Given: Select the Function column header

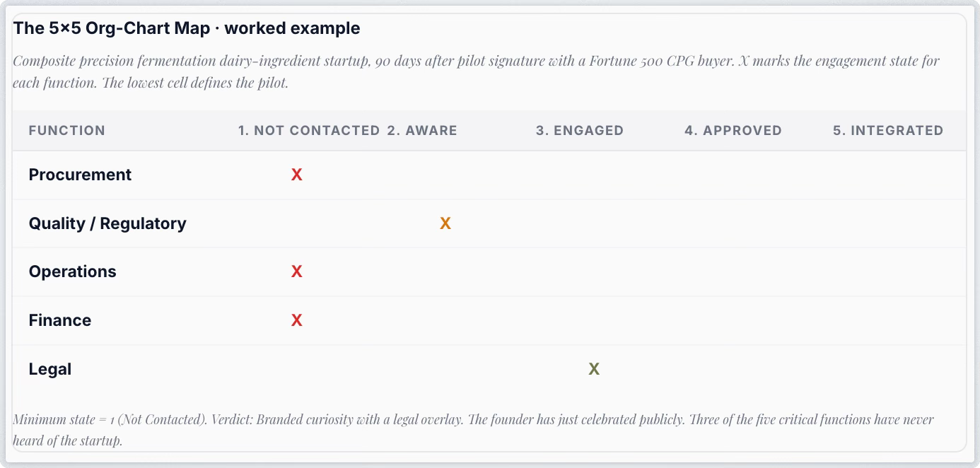Looking at the screenshot, I should tap(66, 130).
